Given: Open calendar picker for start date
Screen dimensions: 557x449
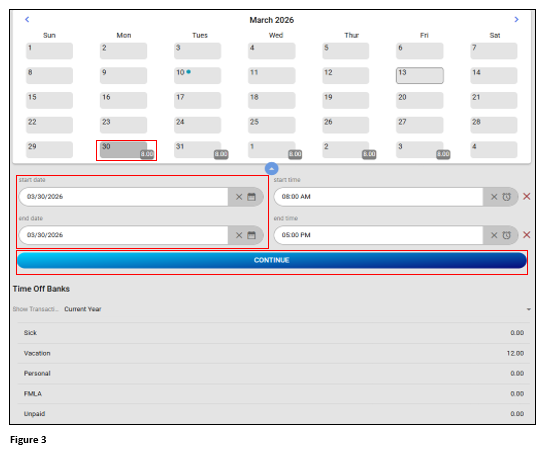Looking at the screenshot, I should tap(251, 197).
